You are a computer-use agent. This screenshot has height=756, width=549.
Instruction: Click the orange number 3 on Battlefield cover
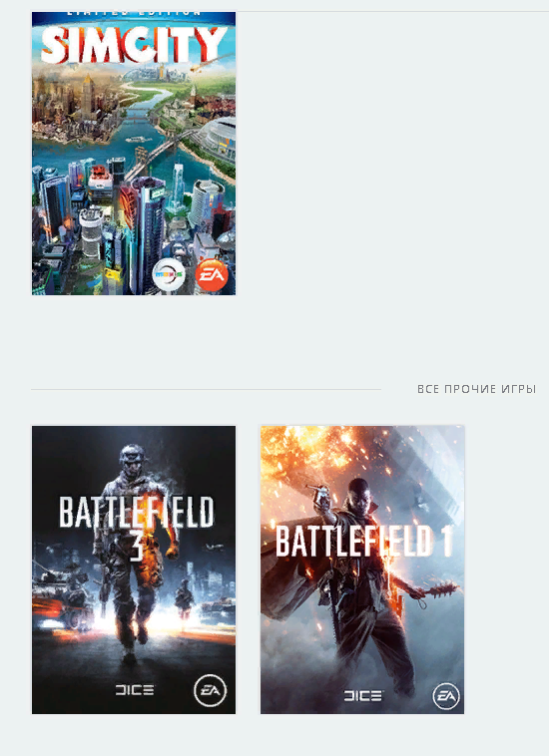pyautogui.click(x=137, y=547)
